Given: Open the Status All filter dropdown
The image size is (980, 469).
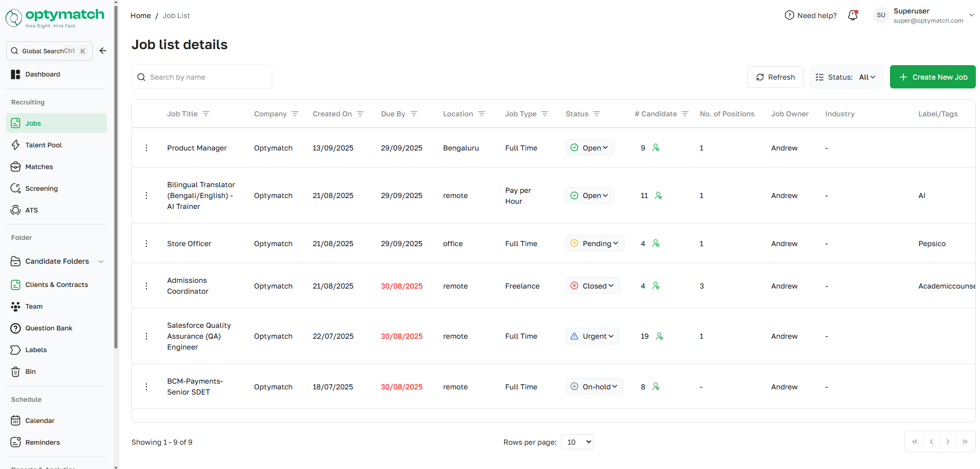Looking at the screenshot, I should (847, 77).
